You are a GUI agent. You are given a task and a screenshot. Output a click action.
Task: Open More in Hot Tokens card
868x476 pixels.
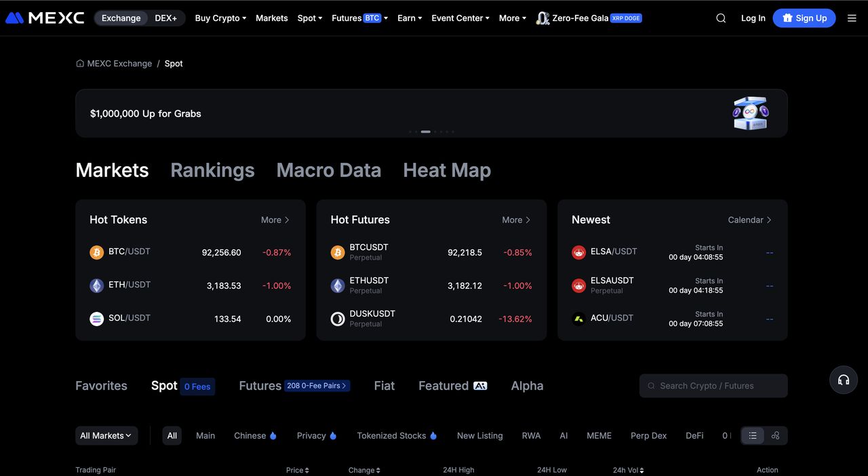[275, 220]
